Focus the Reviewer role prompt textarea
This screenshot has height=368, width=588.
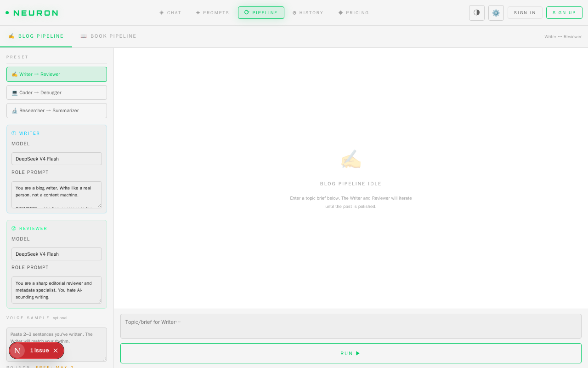click(57, 290)
